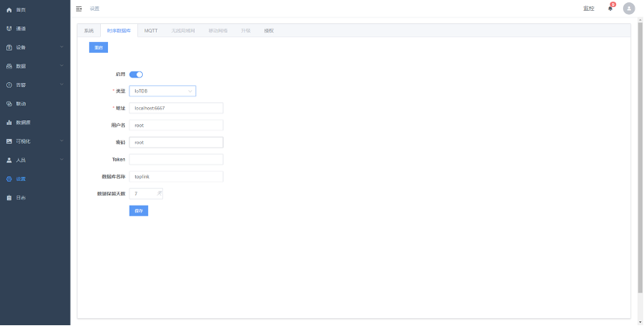Screen dimensions: 644x326
Task: Switch to the MQTT tab
Action: coord(151,31)
